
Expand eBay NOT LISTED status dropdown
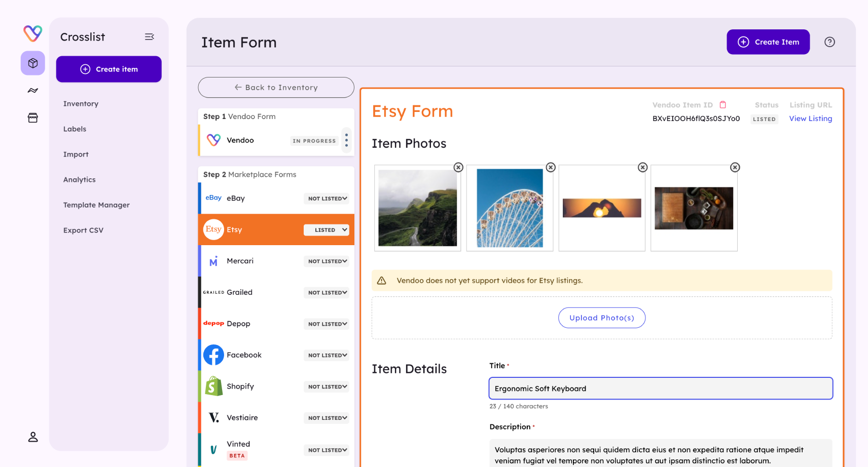(327, 199)
